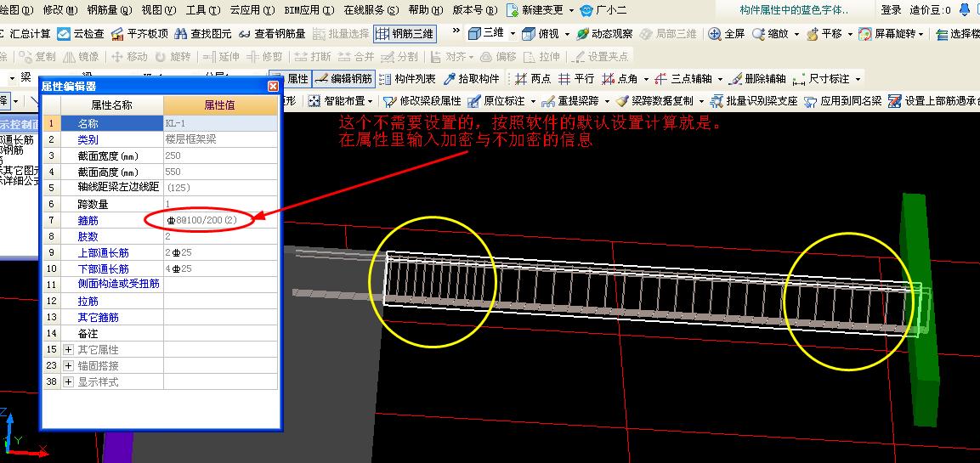Screen dimensions: 980x463
Task: Expand 锚固搭接 row in property editor
Action: (69, 365)
